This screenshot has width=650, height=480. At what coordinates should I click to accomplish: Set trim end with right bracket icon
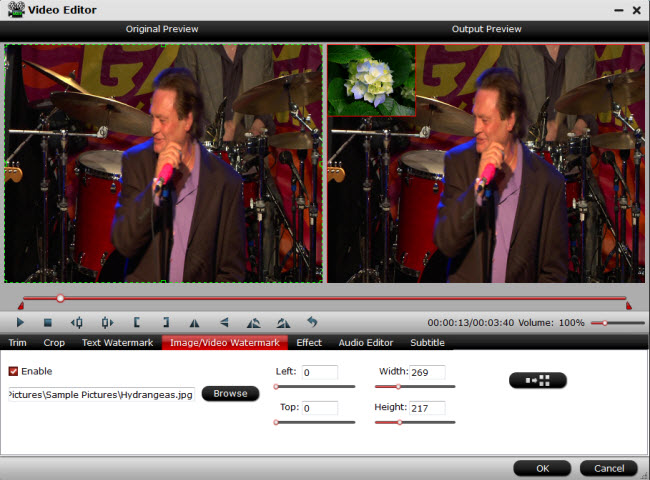(x=166, y=322)
